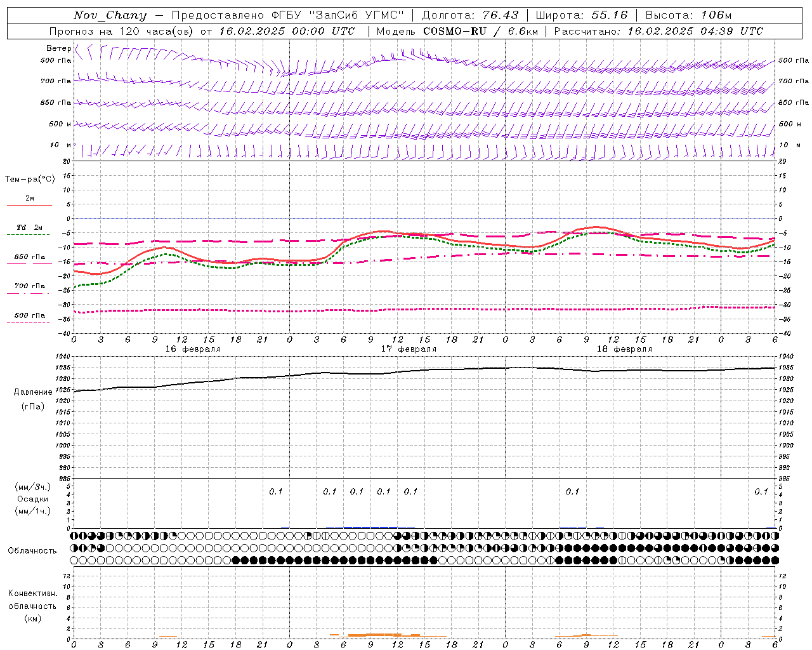Click the Nov_Chany station title

point(110,15)
